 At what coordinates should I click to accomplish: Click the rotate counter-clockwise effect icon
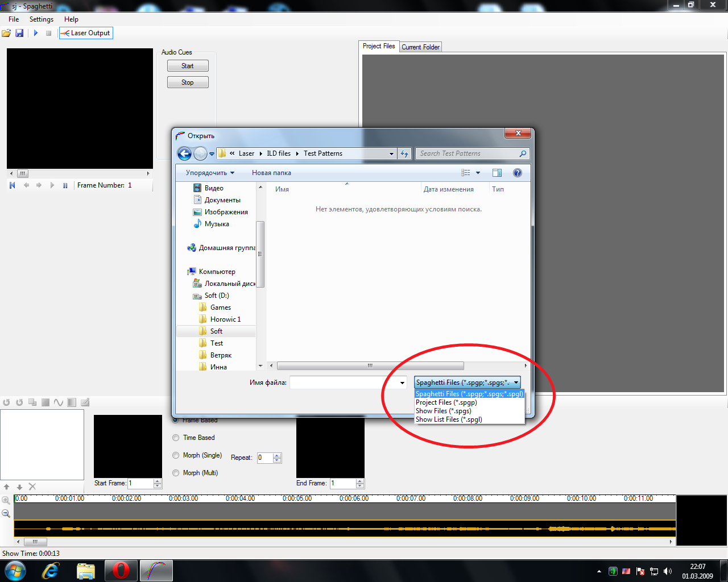[x=6, y=402]
